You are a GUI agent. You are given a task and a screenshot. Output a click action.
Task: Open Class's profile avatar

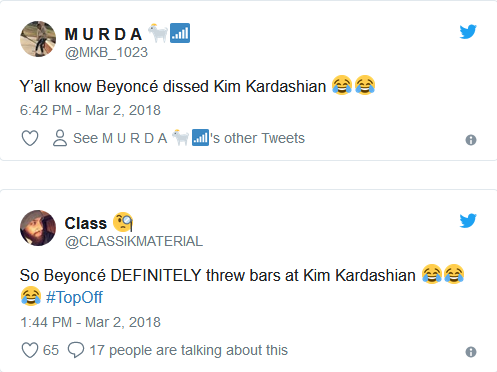pos(38,228)
